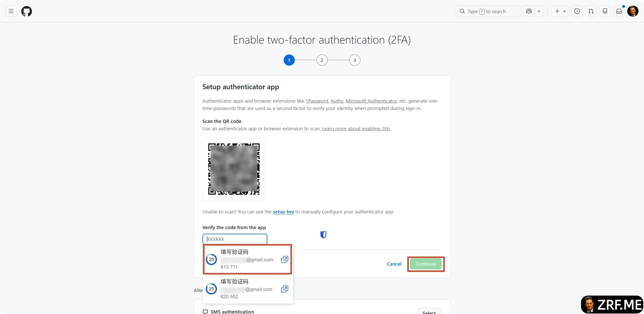This screenshot has width=644, height=314.
Task: Click the verification code XXXXXX field
Action: pos(235,239)
